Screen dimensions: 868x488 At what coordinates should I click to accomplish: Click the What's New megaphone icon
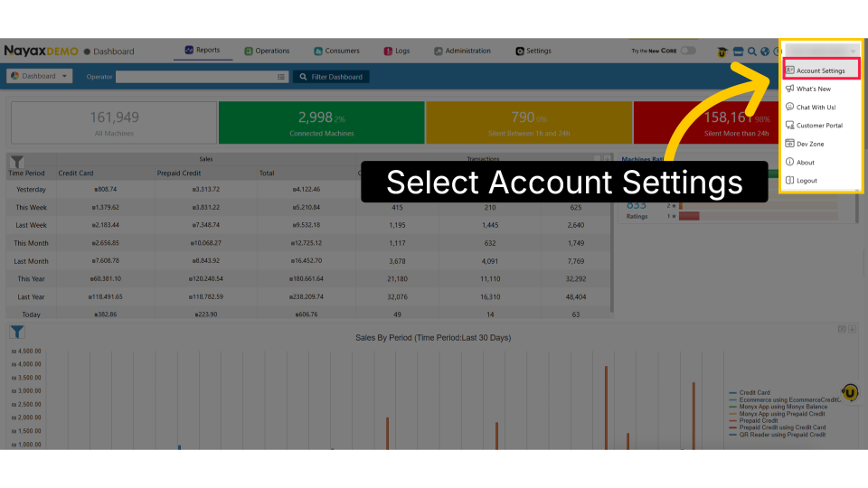point(790,89)
